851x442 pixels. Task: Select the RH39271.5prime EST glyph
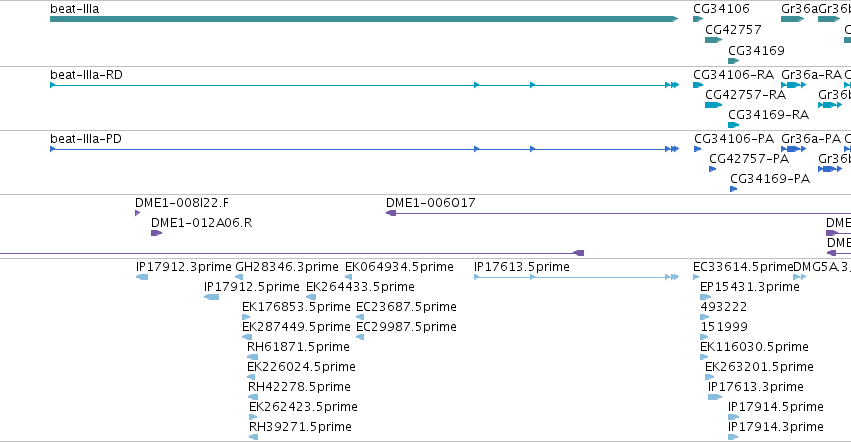pos(252,437)
